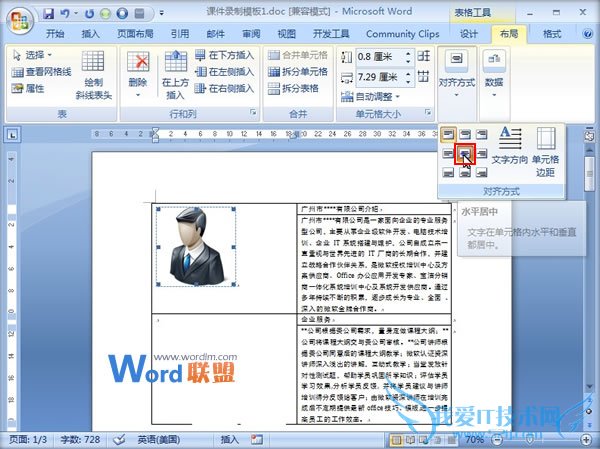
Task: Click 在左侧插入 to insert left
Action: click(x=224, y=72)
